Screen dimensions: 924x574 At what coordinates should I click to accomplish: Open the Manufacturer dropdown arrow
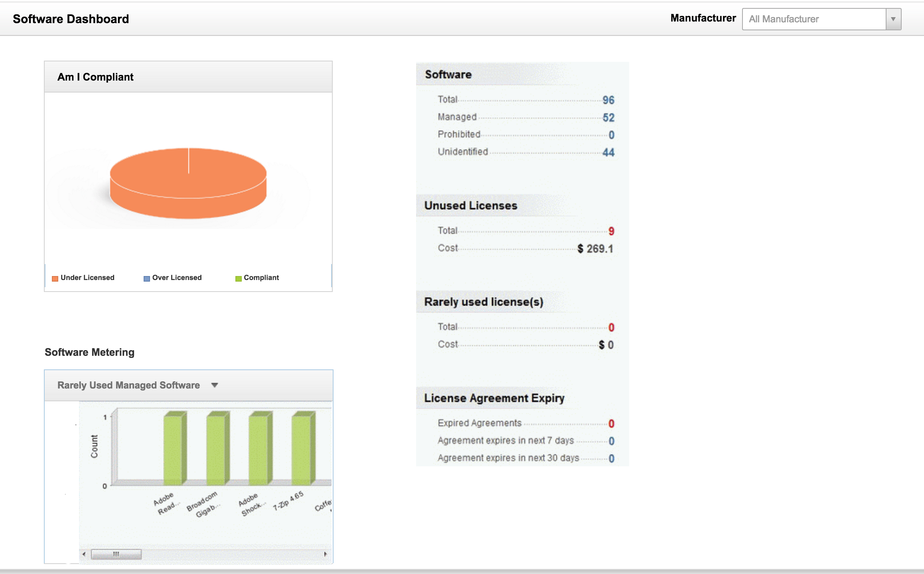893,19
